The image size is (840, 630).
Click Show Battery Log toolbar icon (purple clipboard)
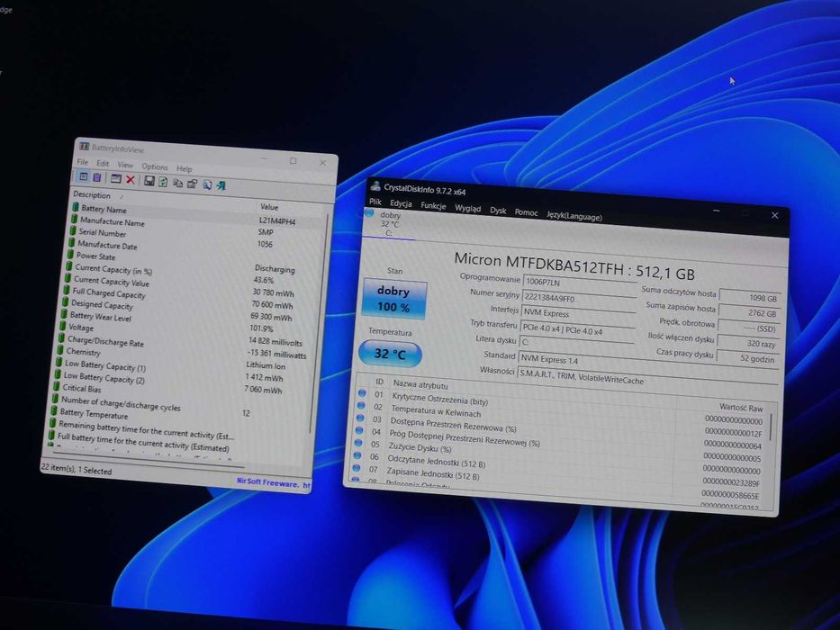click(96, 177)
